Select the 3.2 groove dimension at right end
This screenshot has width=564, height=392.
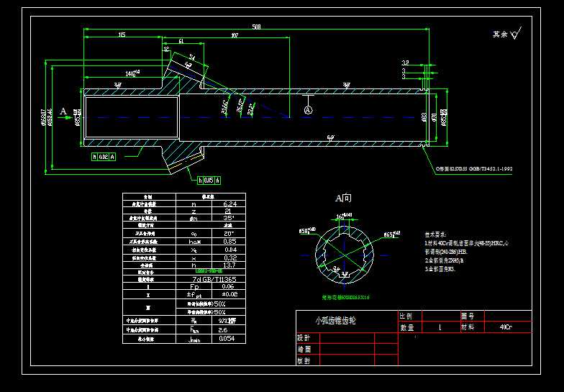tap(406, 63)
